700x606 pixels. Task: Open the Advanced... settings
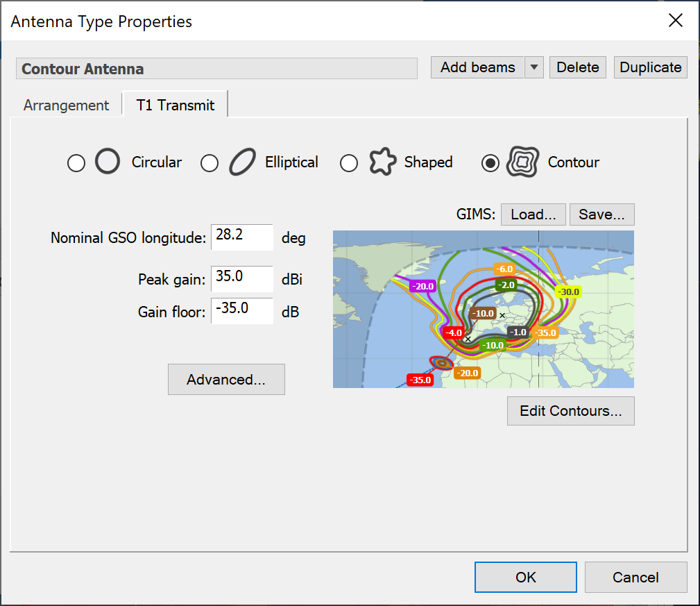[226, 379]
